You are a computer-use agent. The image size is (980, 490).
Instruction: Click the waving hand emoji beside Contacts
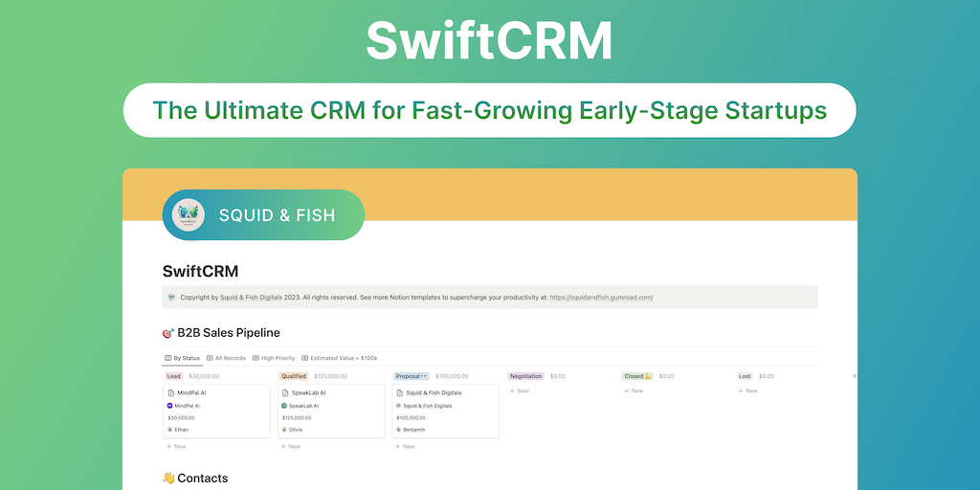(x=168, y=479)
